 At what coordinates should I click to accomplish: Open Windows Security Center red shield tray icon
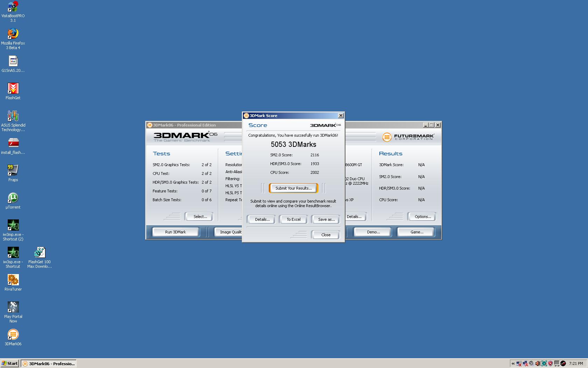point(550,363)
